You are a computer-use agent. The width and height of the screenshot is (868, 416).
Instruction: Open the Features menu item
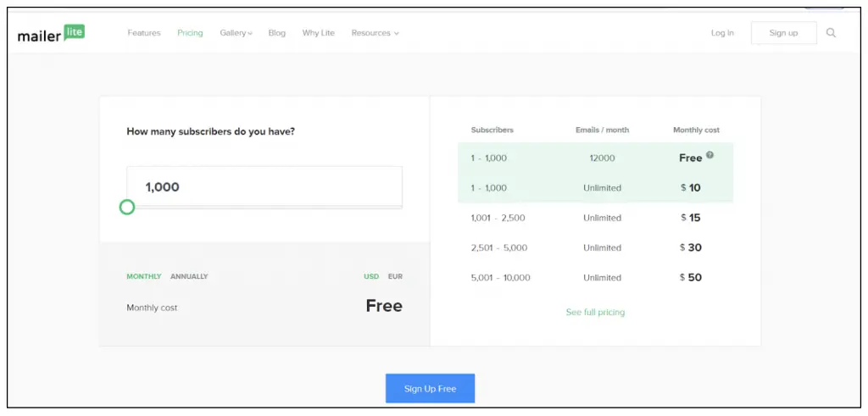(x=144, y=33)
